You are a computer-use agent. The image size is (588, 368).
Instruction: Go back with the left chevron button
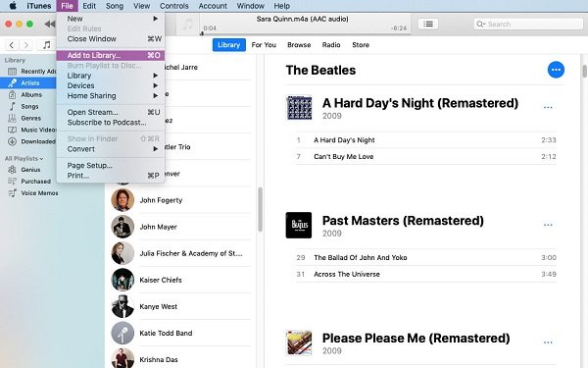coord(12,45)
